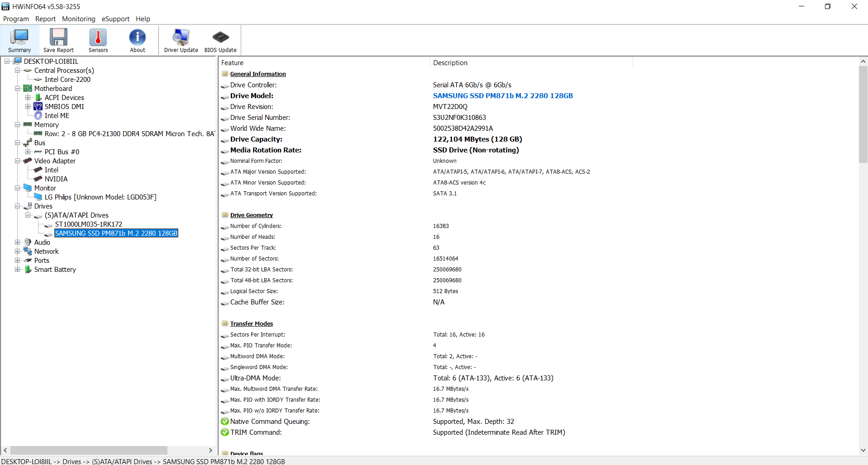Click the Network node icon
868x465 pixels.
pyautogui.click(x=28, y=251)
